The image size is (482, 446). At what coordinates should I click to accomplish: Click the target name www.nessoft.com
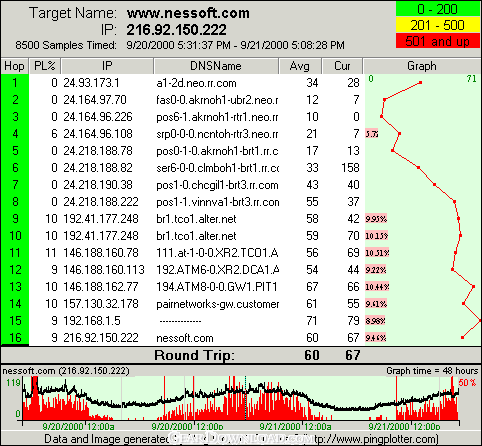(x=188, y=13)
